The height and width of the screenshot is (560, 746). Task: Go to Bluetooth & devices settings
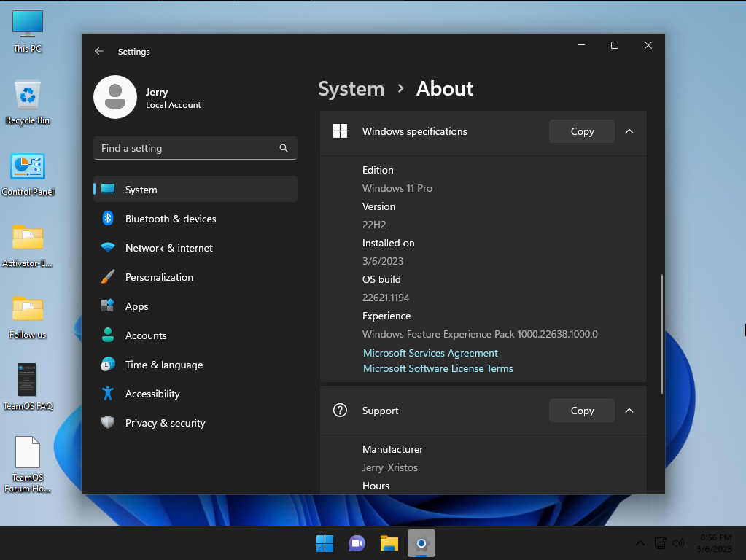(195, 219)
